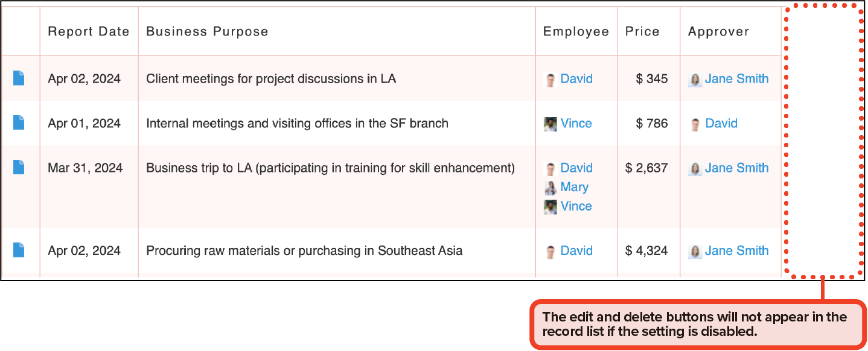Select the 'Procuring raw materials' business purpose text
The width and height of the screenshot is (868, 351).
304,250
